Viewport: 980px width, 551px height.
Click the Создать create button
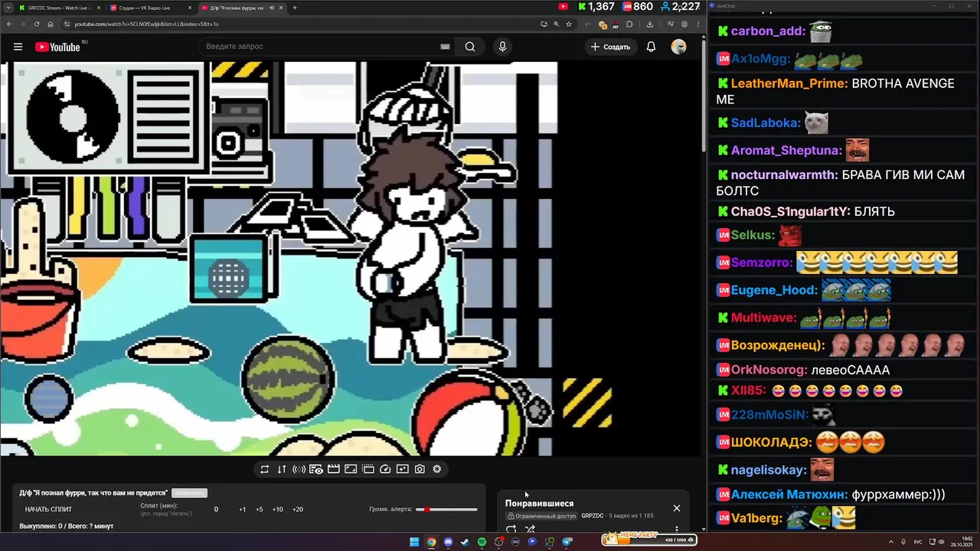(610, 47)
